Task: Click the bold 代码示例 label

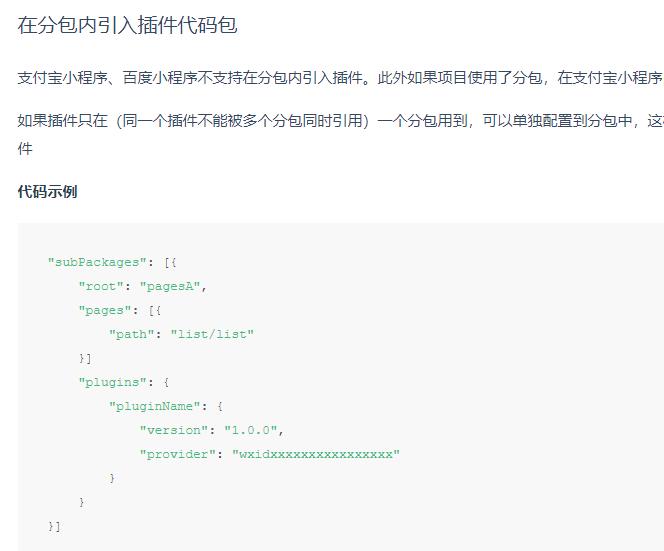Action: (x=47, y=191)
